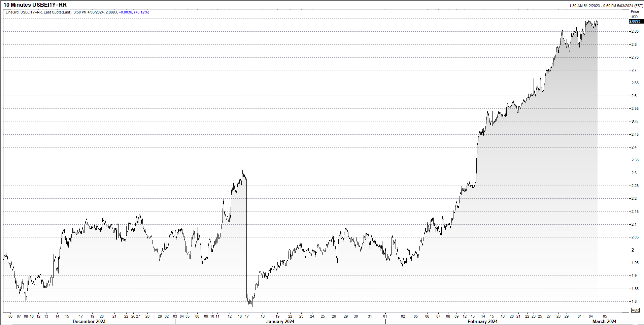
Task: Click the 2.7 price axis label
Action: pos(634,70)
